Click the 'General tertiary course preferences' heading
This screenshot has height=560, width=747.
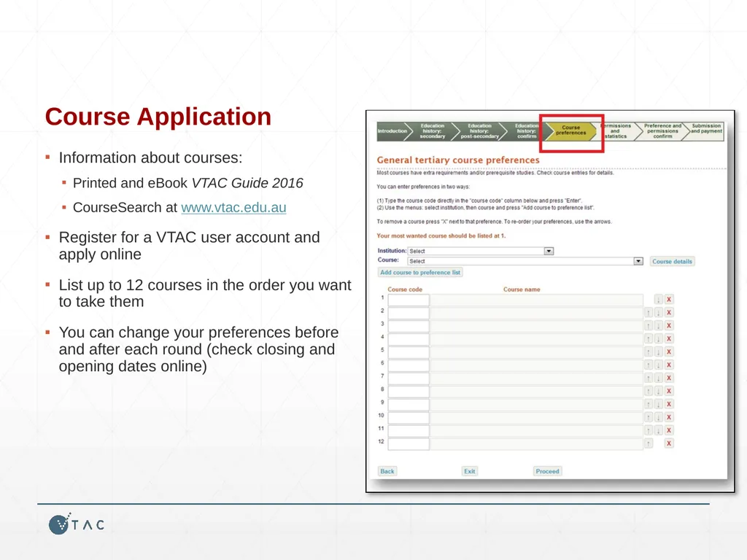[x=458, y=160]
